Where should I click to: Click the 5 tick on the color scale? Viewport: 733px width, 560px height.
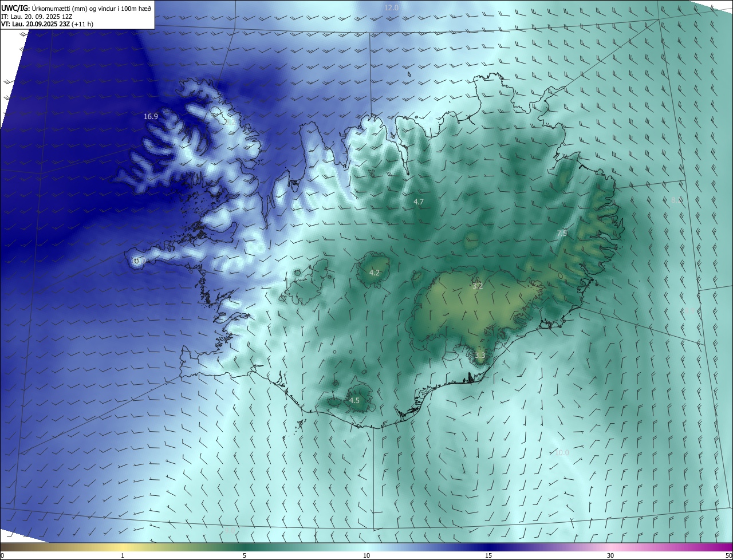pos(245,555)
